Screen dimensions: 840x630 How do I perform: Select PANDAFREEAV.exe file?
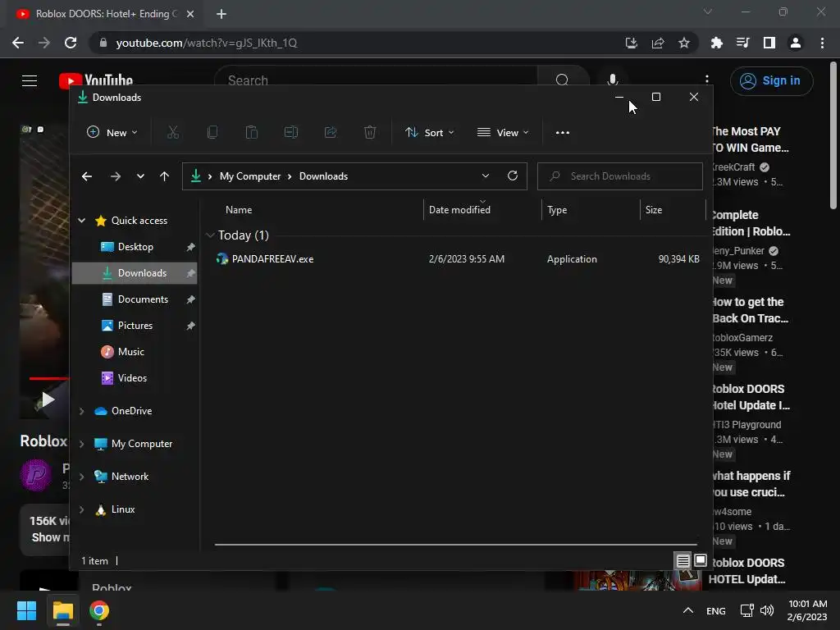pyautogui.click(x=458, y=258)
